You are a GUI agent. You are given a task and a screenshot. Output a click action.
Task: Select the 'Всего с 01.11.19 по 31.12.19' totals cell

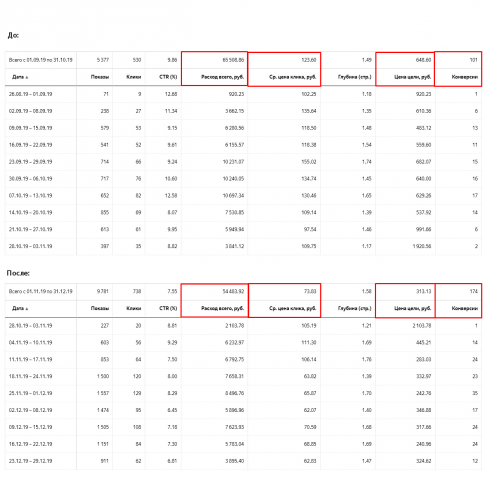(41, 291)
